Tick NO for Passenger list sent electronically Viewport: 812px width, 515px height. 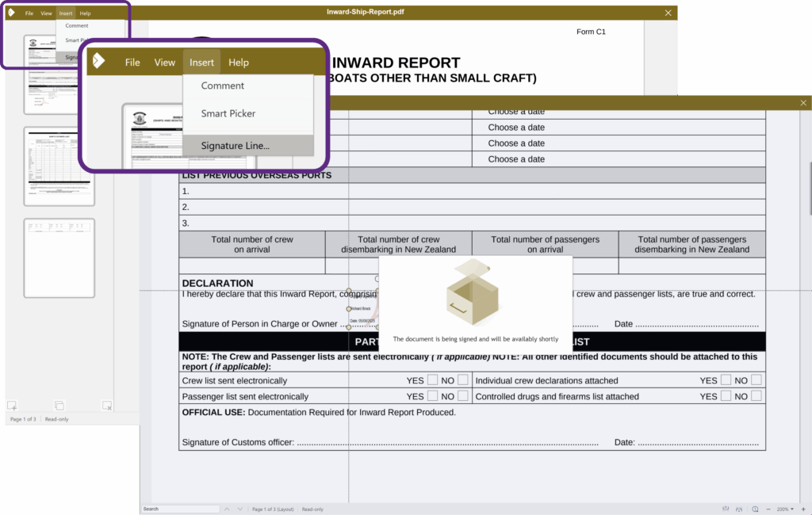(x=463, y=396)
